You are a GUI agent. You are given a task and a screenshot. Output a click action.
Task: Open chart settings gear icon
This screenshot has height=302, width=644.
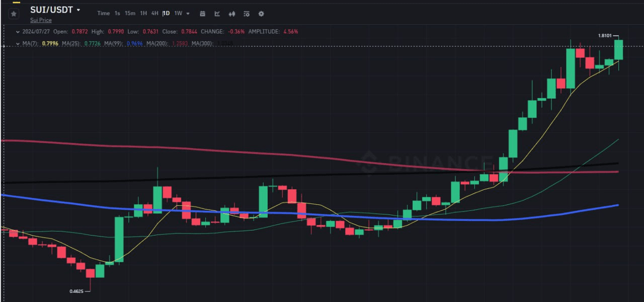(x=261, y=14)
